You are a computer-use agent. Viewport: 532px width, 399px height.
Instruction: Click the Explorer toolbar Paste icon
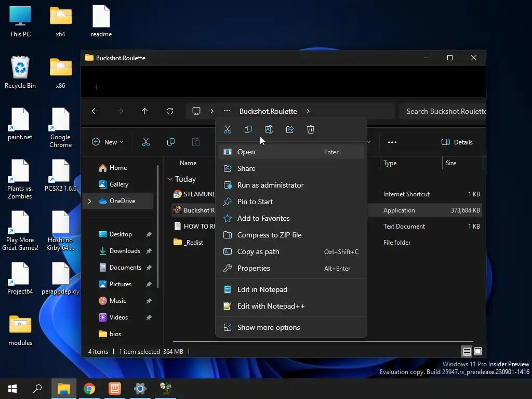(x=196, y=142)
